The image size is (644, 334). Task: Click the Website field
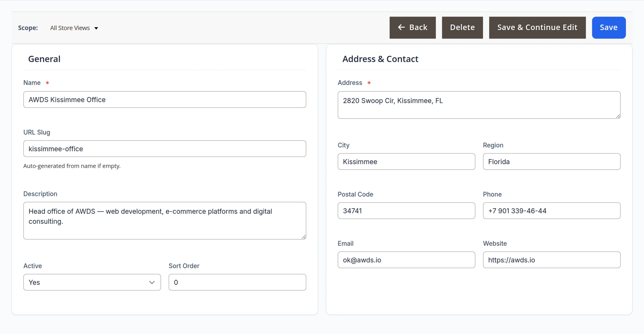click(x=552, y=260)
